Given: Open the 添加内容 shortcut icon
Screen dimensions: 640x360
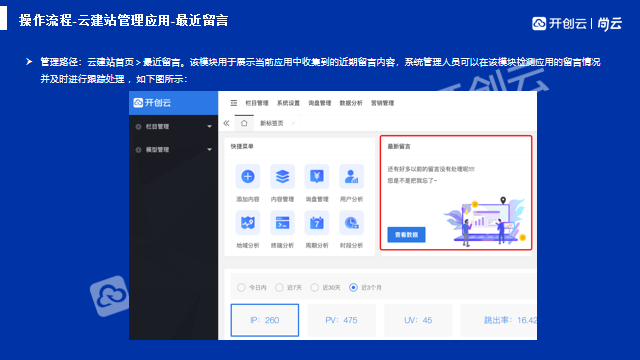Looking at the screenshot, I should coord(248,176).
